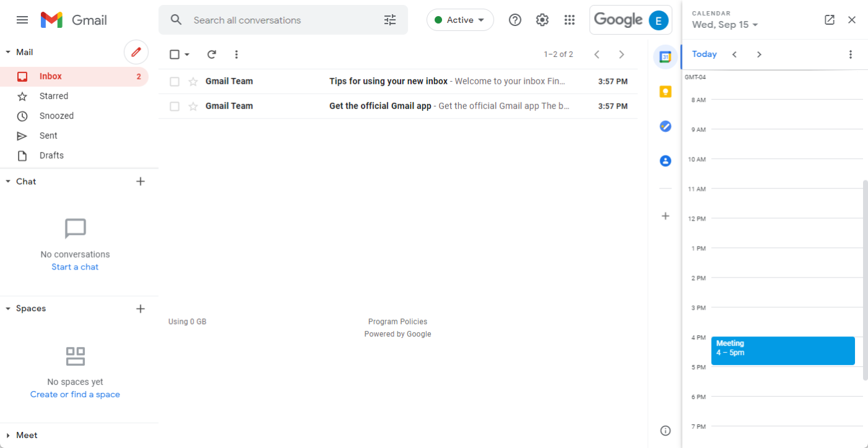Screen dimensions: 868x448
Task: Open the Drafts folder
Action: pyautogui.click(x=51, y=156)
